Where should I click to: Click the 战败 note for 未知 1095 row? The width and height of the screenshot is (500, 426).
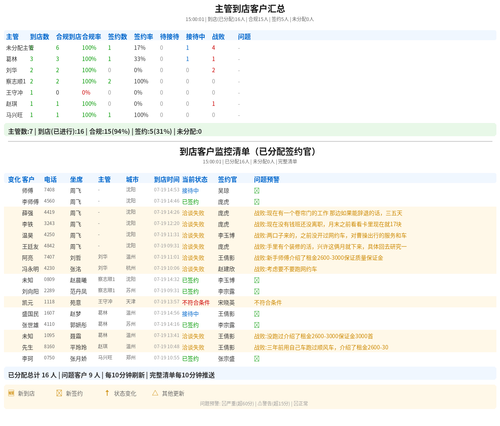point(313,336)
